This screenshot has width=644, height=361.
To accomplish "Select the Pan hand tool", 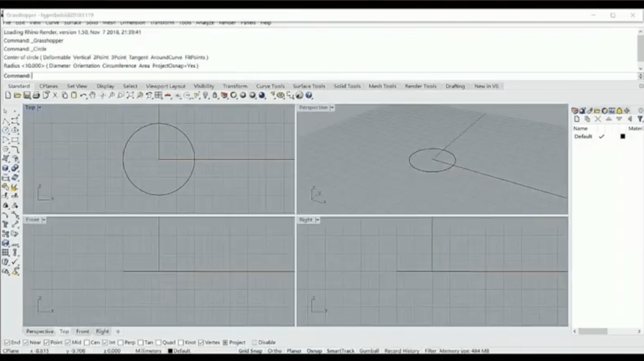I will [92, 95].
